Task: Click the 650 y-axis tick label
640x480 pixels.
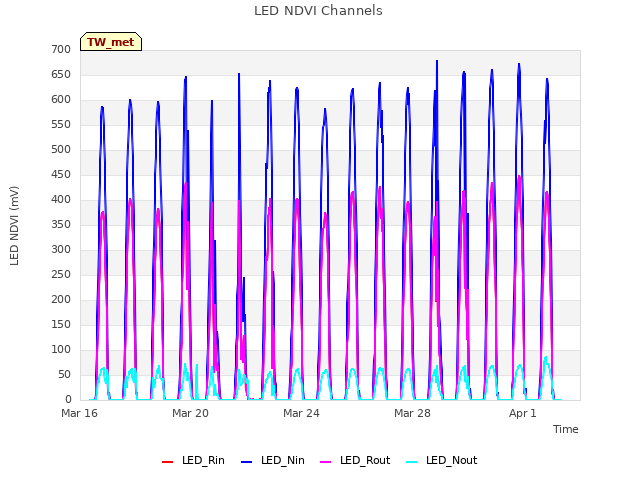Action: (x=61, y=74)
